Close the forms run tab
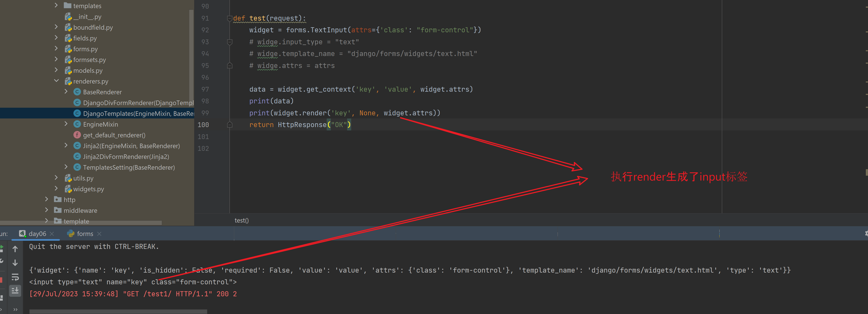 click(x=99, y=234)
